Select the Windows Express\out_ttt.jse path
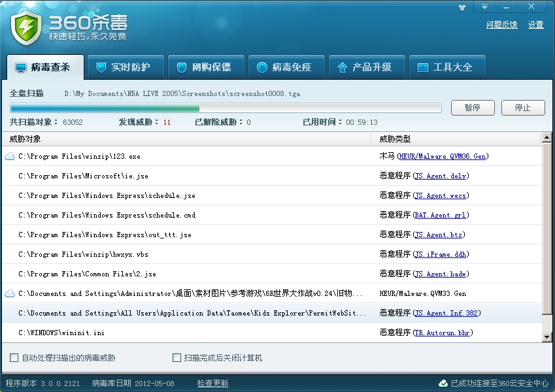 [x=105, y=235]
